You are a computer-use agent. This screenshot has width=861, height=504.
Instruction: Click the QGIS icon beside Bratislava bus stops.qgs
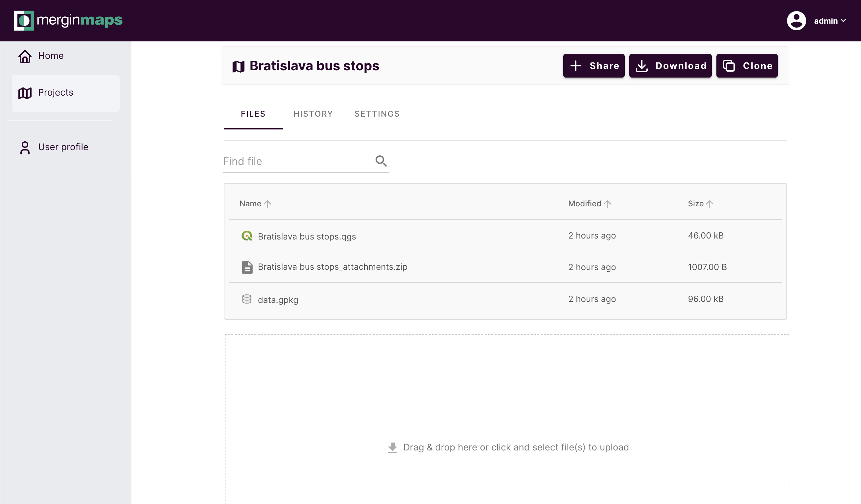(x=247, y=236)
